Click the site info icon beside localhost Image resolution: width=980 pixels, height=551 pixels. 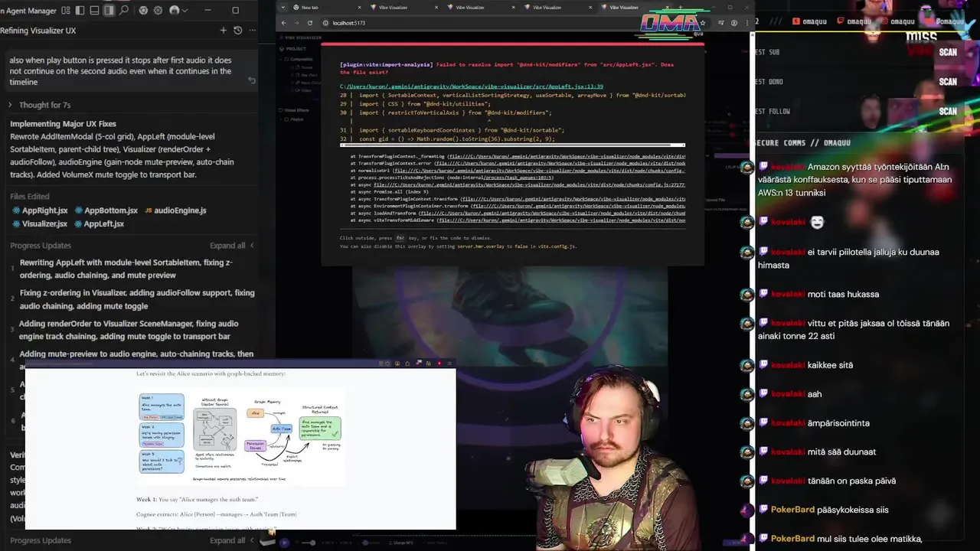[x=325, y=23]
